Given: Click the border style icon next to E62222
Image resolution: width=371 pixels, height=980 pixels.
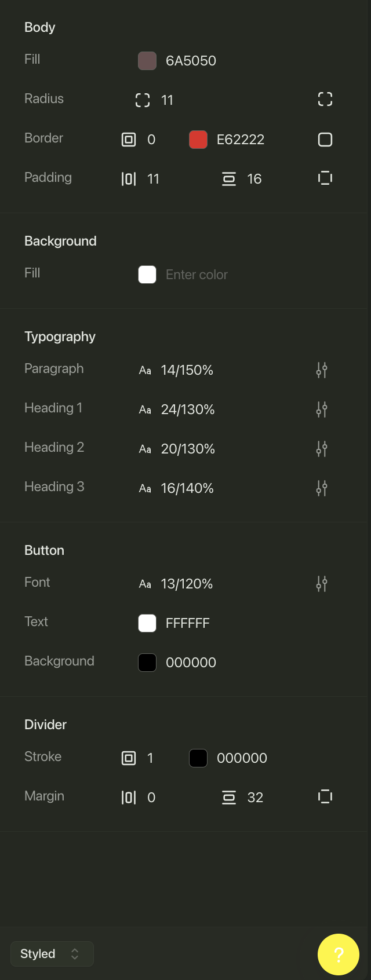Looking at the screenshot, I should point(325,139).
